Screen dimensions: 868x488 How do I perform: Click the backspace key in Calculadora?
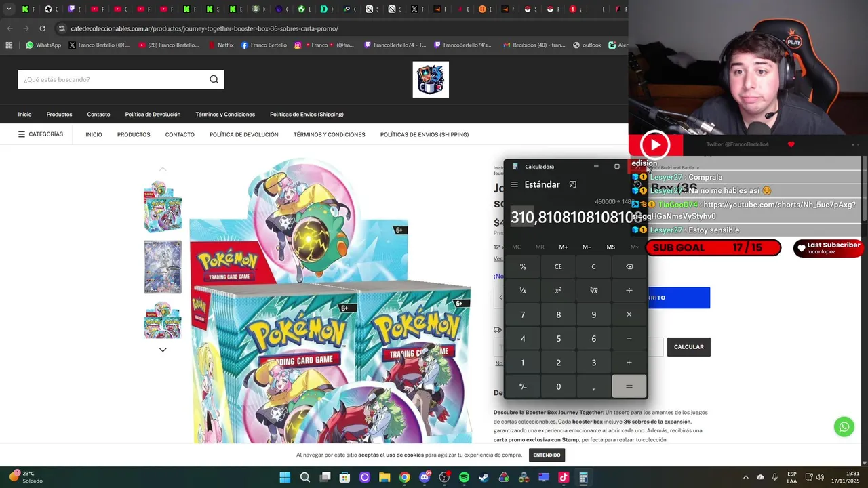pyautogui.click(x=629, y=266)
